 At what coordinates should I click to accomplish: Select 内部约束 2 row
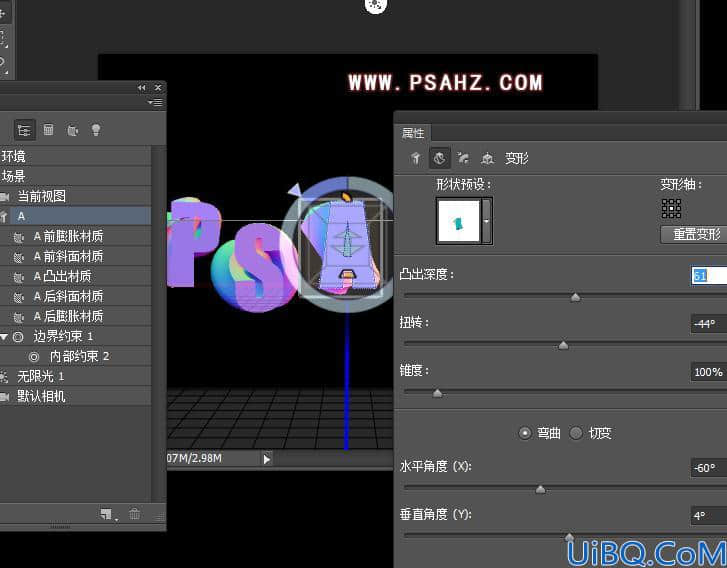(75, 357)
